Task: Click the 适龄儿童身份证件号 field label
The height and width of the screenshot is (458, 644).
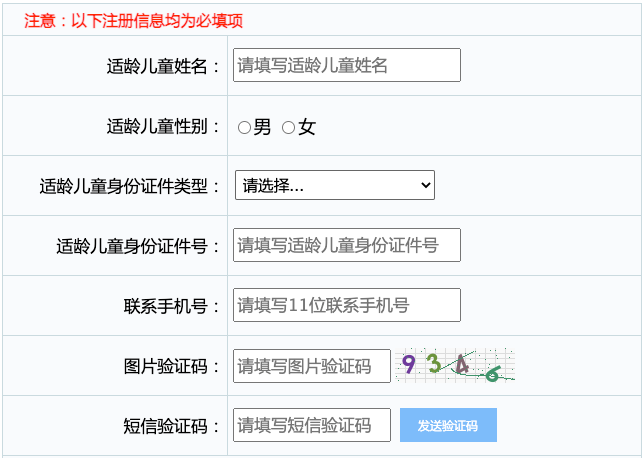Action: click(x=139, y=246)
